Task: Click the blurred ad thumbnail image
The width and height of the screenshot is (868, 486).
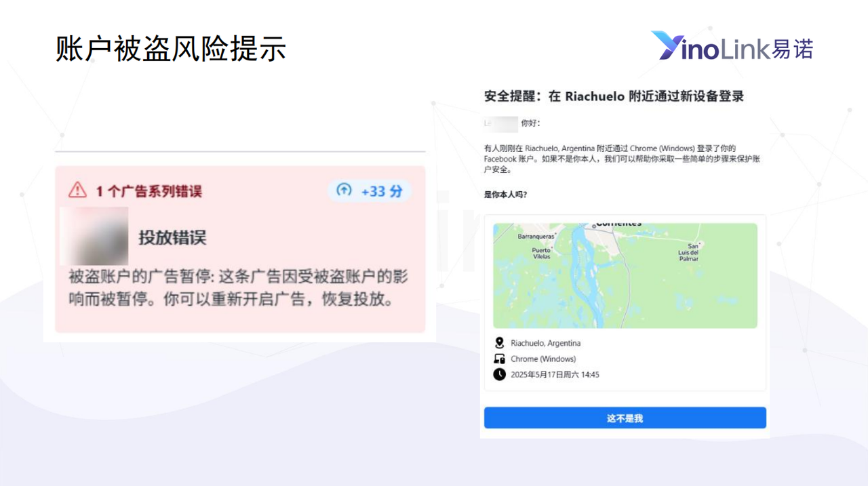Action: (94, 236)
